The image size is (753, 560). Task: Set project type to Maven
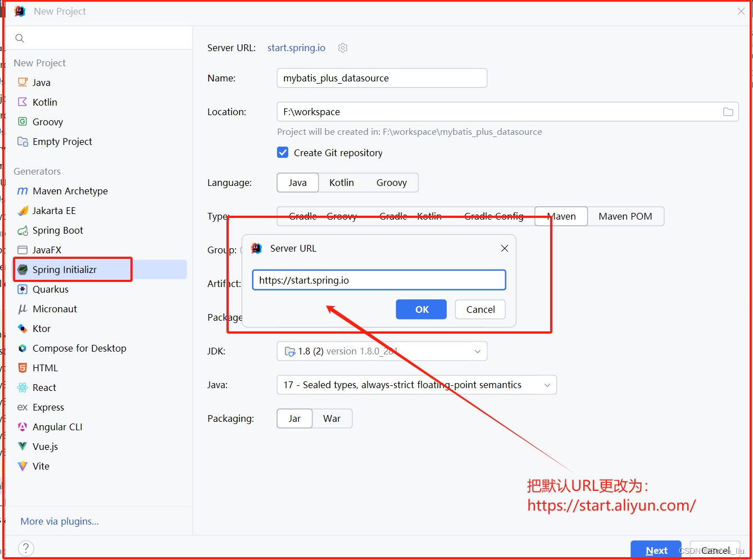pyautogui.click(x=561, y=216)
